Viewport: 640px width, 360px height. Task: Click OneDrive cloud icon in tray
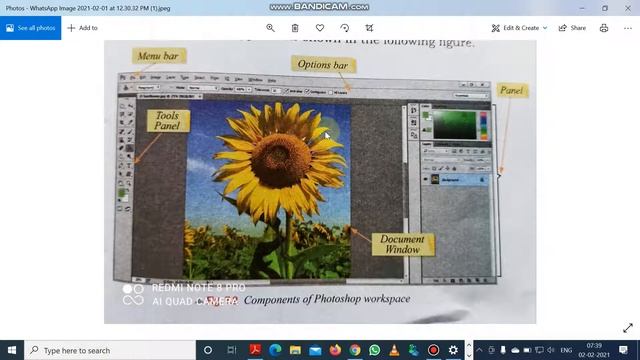click(515, 350)
